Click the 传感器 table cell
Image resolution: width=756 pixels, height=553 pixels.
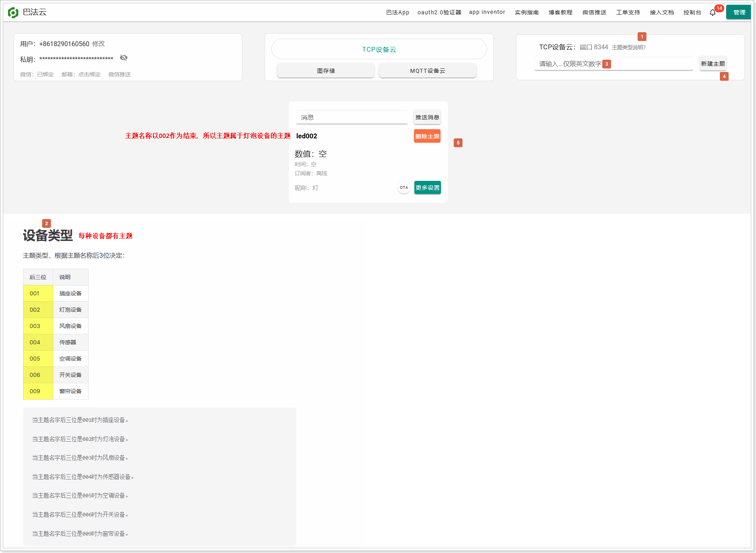pyautogui.click(x=71, y=342)
